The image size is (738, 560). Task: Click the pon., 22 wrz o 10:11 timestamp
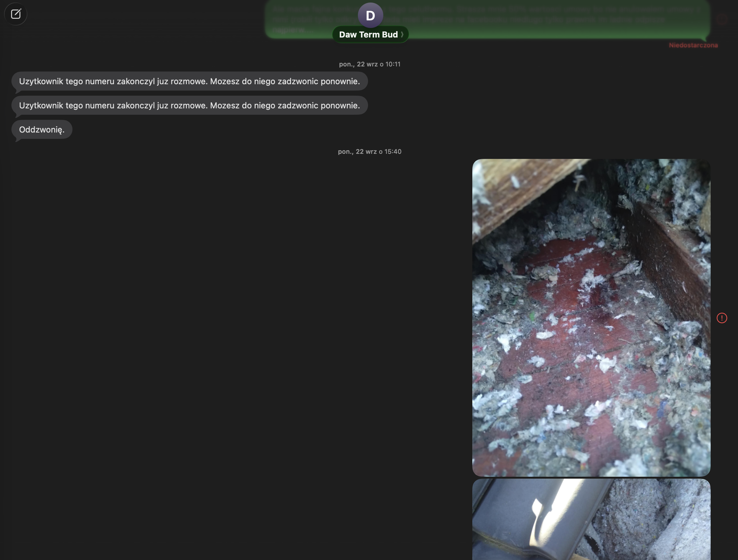click(369, 64)
